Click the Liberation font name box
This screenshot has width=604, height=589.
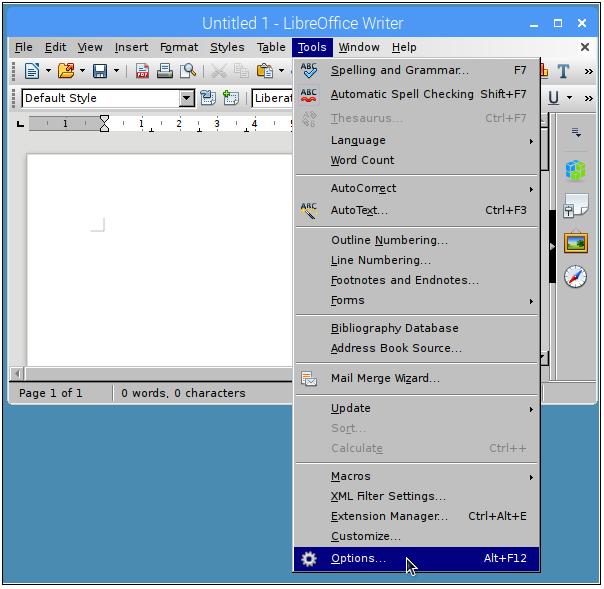coord(272,98)
